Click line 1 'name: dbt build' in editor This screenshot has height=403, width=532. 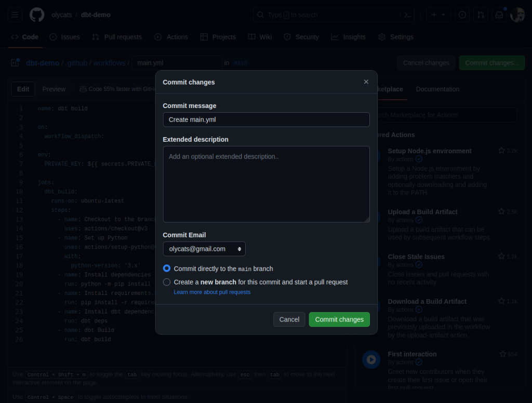pyautogui.click(x=62, y=109)
